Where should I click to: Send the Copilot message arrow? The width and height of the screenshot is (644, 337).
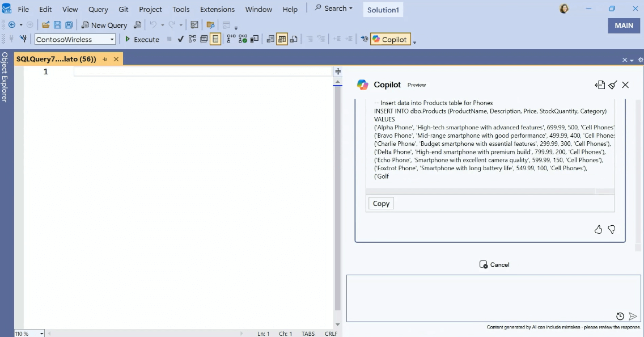coord(633,316)
